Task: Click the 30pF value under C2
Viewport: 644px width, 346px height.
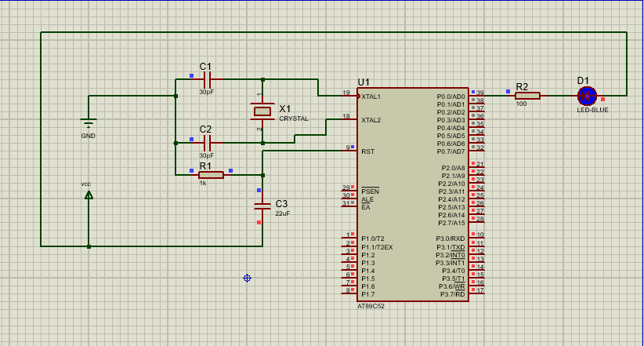Action: [207, 155]
